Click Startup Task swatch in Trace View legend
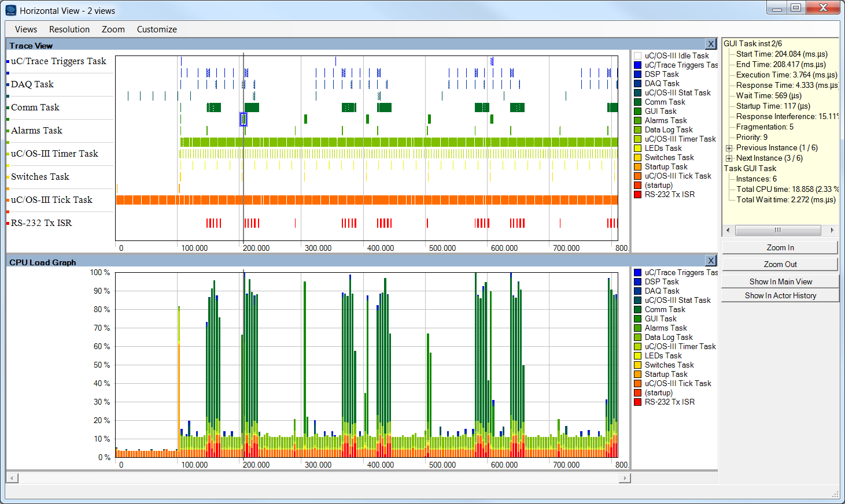This screenshot has width=845, height=504. [x=637, y=167]
